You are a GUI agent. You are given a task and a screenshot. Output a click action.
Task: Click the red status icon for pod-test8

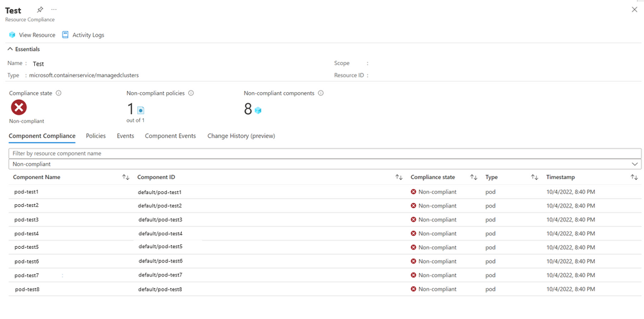click(x=414, y=289)
